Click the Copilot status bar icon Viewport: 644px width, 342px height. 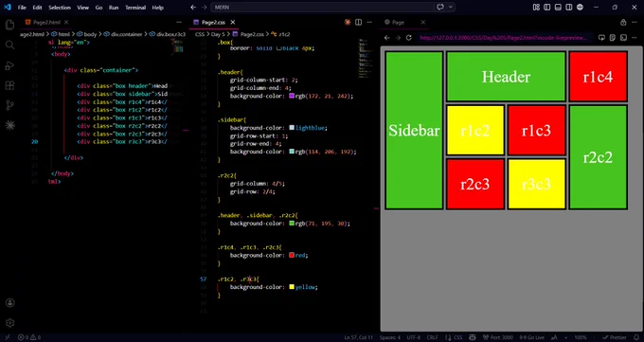473,337
